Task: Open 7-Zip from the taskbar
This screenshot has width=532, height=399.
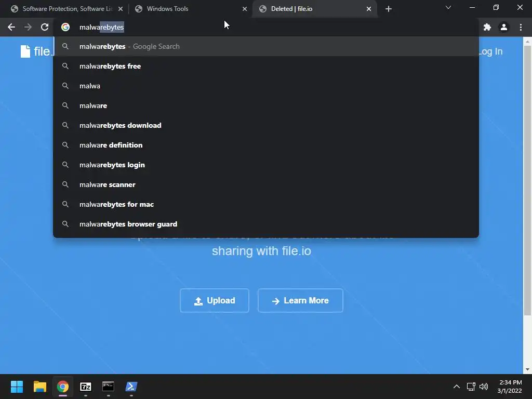Action: click(x=86, y=387)
